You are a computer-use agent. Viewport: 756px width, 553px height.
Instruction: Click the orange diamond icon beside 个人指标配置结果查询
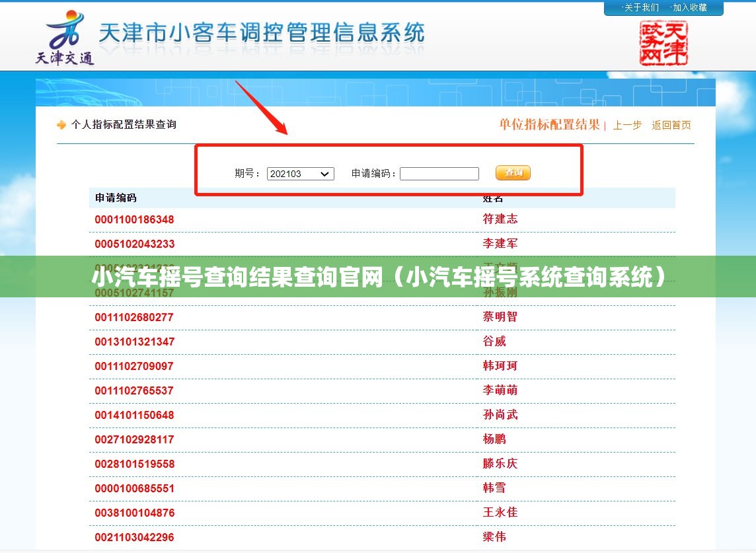pos(61,125)
